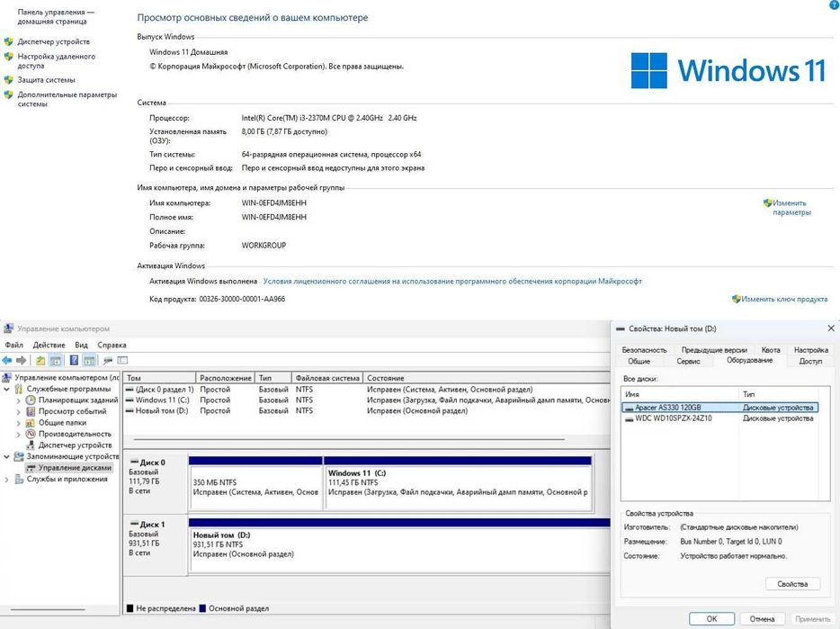Click the Диск 1 drive icon in graphical view
The height and width of the screenshot is (629, 840).
click(x=134, y=524)
